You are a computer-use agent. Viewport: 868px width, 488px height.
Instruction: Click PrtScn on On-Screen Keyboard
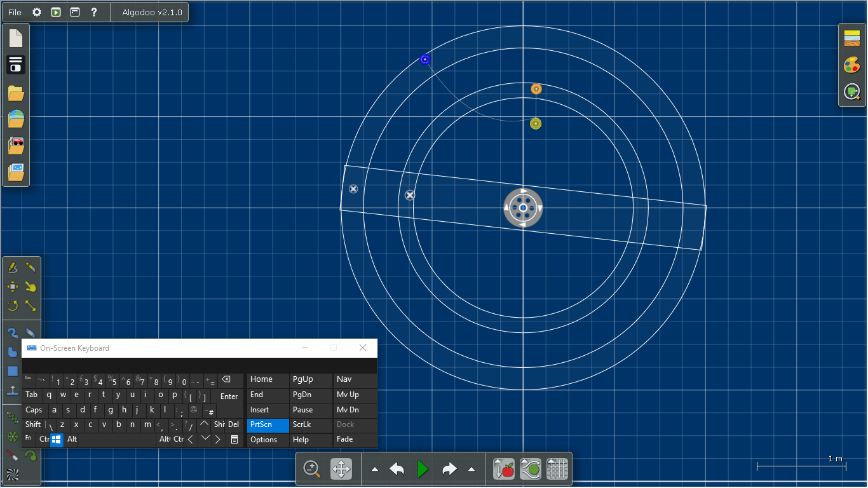pyautogui.click(x=268, y=425)
